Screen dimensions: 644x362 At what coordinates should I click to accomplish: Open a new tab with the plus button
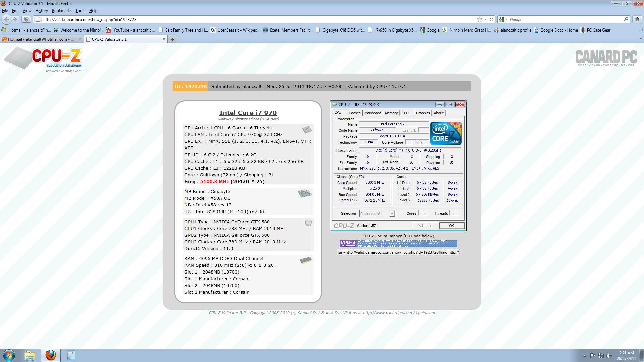172,39
